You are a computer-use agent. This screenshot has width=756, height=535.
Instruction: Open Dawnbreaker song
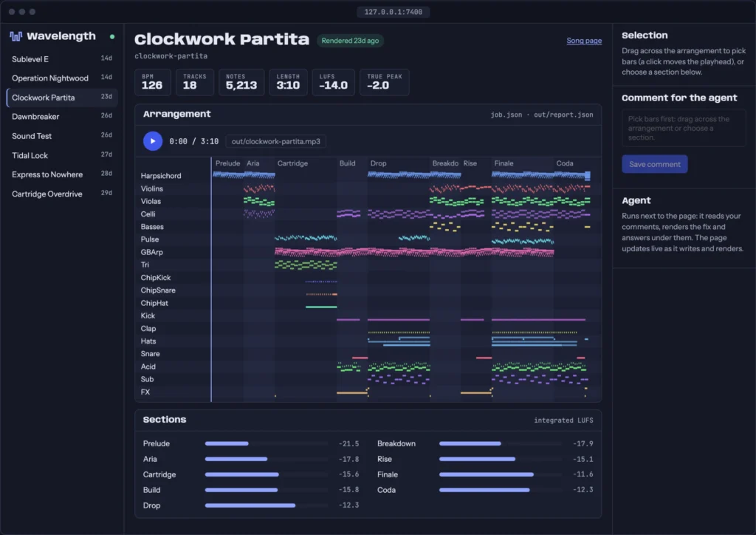click(x=62, y=117)
